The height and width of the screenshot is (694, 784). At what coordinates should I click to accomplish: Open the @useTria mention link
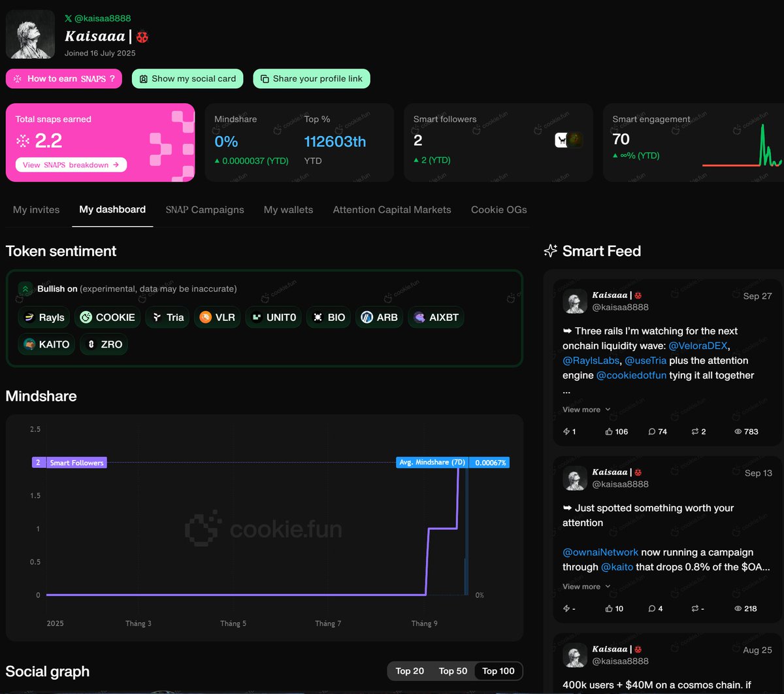pyautogui.click(x=645, y=361)
